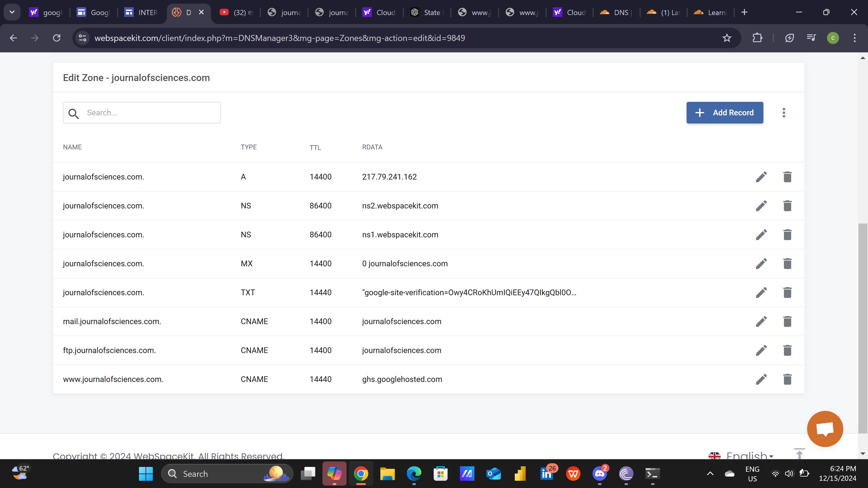Edit the ns1.webspacekit.com NS record
868x488 pixels.
point(761,235)
